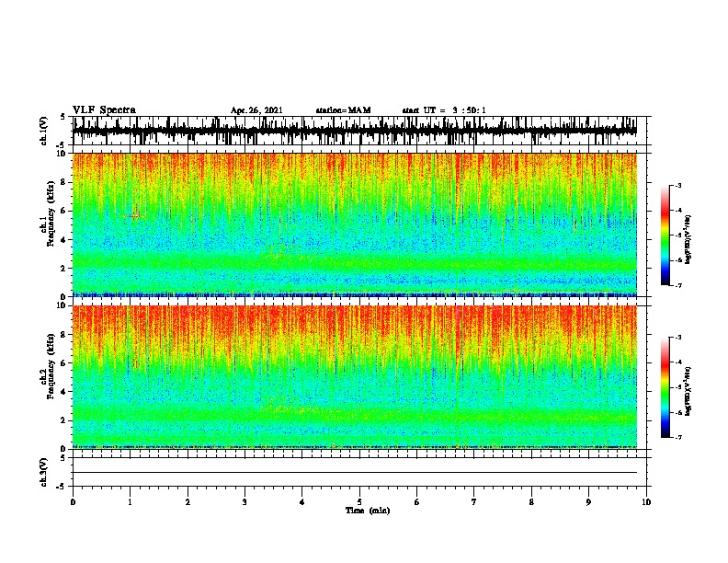Click the "Time (min)" axis title
Image resolution: width=728 pixels, height=563 pixels.
pos(368,511)
